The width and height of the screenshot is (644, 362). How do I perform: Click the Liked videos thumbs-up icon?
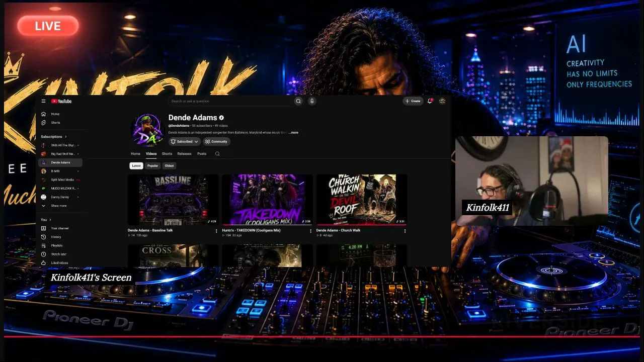tap(44, 262)
